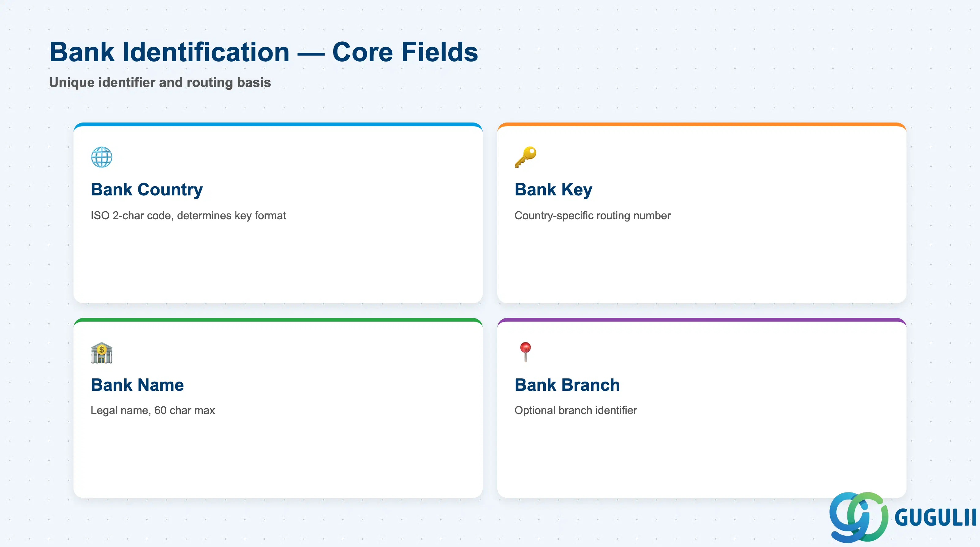Select the Bank Key heading

tap(553, 190)
